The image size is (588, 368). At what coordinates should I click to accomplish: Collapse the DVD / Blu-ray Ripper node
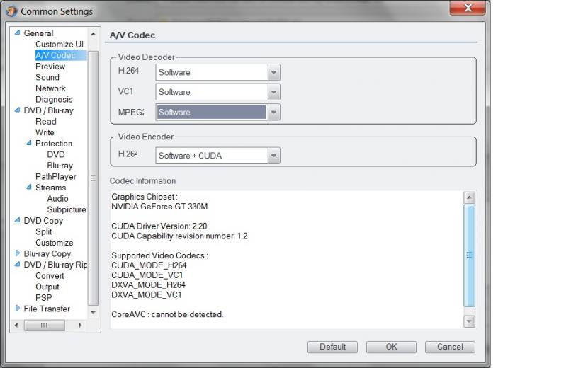point(17,264)
